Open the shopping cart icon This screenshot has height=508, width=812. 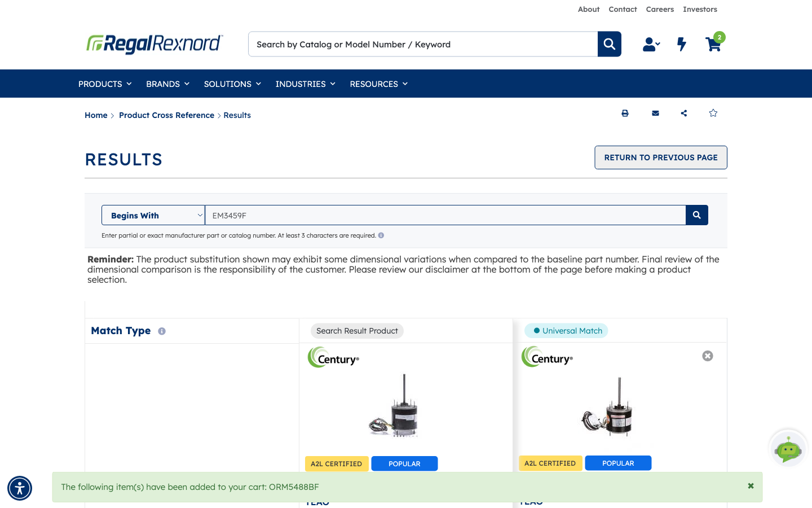click(713, 44)
